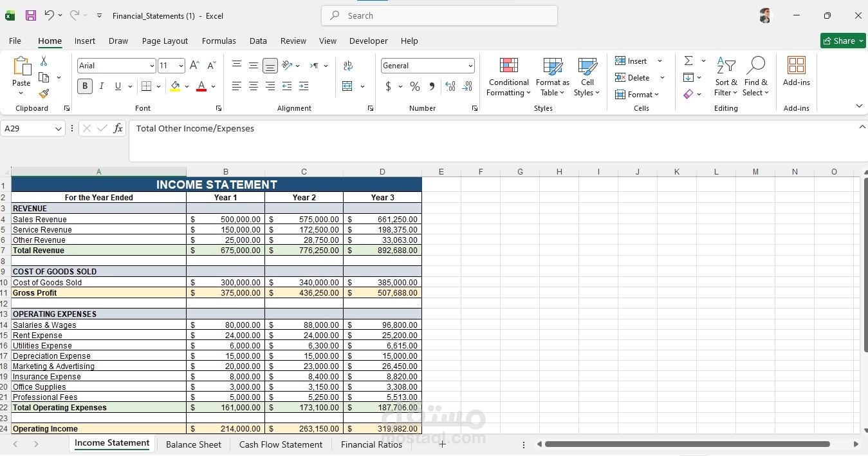Click the Insert Function fx icon
Screen dimensions: 868x456
[118, 129]
